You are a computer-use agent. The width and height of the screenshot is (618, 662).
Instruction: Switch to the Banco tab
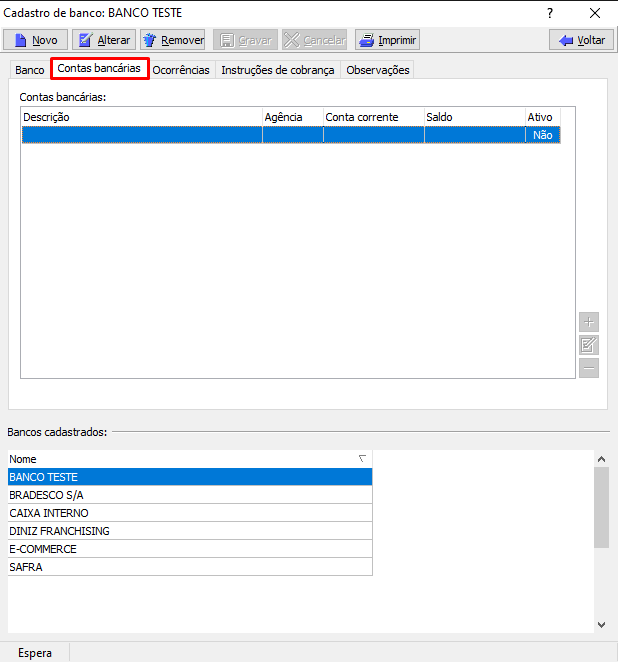point(29,70)
